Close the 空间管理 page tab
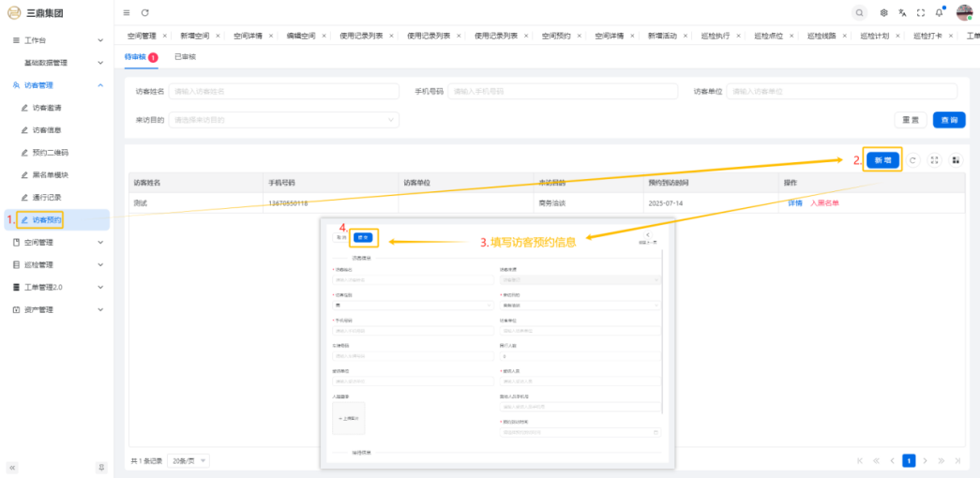 (x=165, y=36)
